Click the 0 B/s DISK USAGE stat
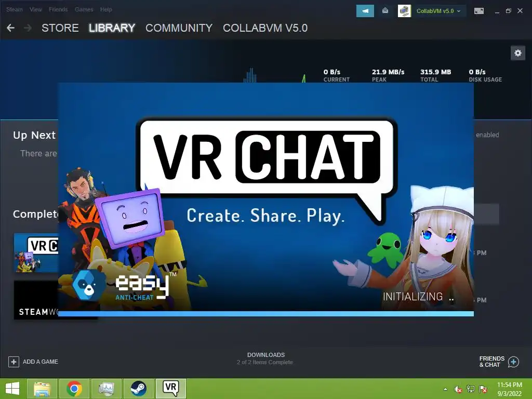This screenshot has height=399, width=532. pos(485,75)
